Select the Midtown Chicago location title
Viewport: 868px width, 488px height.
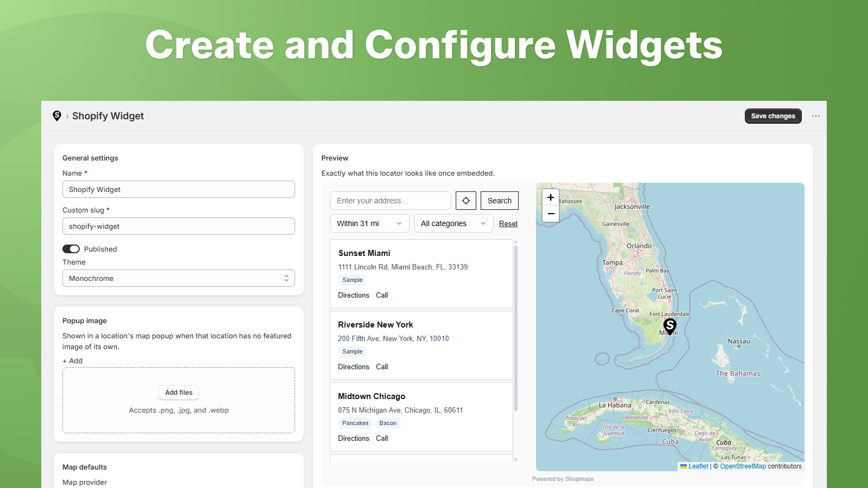[372, 396]
